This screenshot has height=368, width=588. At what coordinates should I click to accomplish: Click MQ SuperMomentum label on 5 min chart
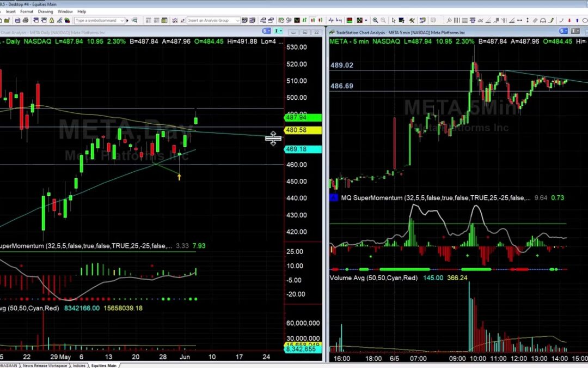pyautogui.click(x=436, y=197)
